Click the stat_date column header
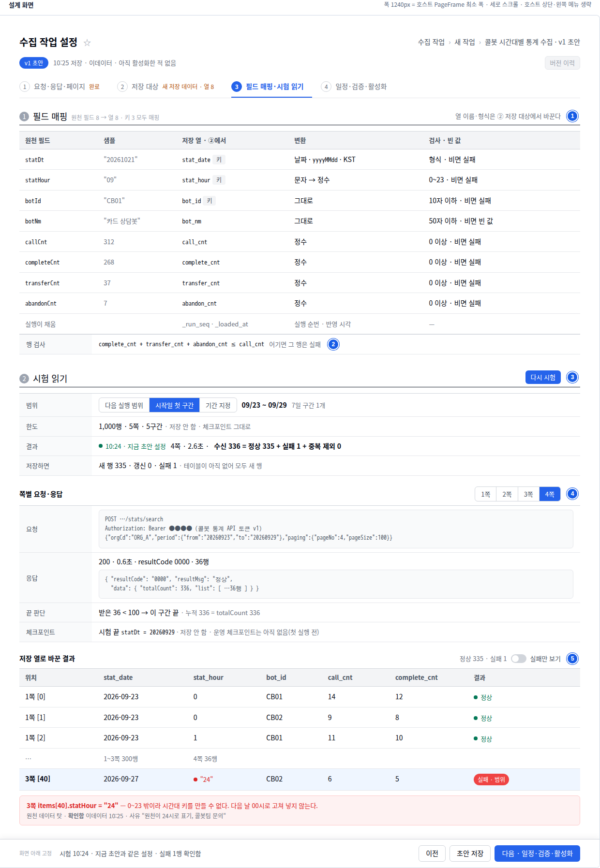 pyautogui.click(x=118, y=677)
